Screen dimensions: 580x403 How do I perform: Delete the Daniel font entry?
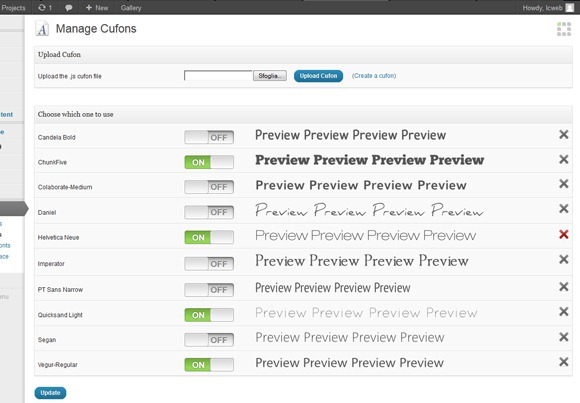[563, 209]
